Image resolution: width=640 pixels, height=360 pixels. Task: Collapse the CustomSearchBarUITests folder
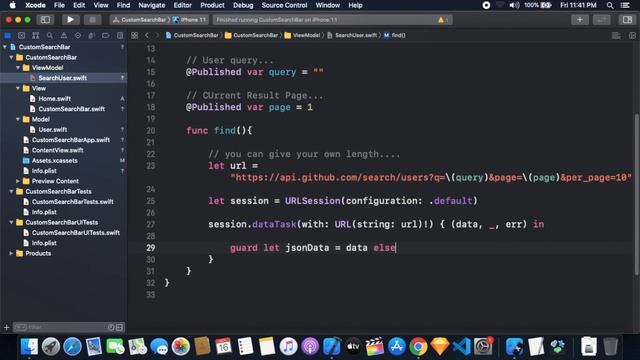pyautogui.click(x=11, y=222)
